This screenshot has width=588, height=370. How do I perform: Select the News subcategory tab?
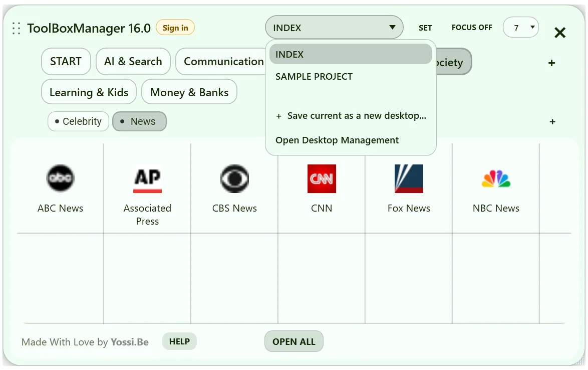[140, 122]
